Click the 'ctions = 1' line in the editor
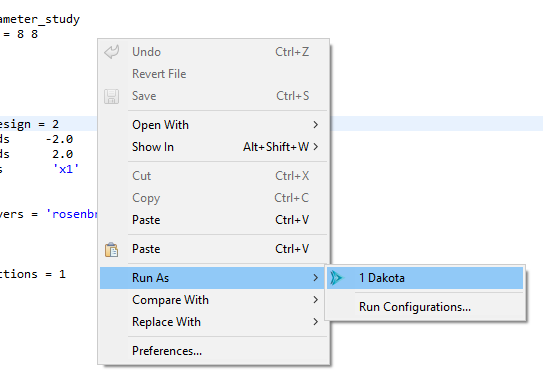The width and height of the screenshot is (543, 383). (x=33, y=274)
